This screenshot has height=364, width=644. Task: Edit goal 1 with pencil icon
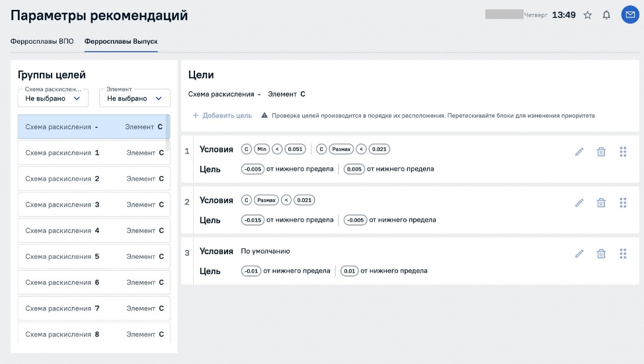coord(579,152)
